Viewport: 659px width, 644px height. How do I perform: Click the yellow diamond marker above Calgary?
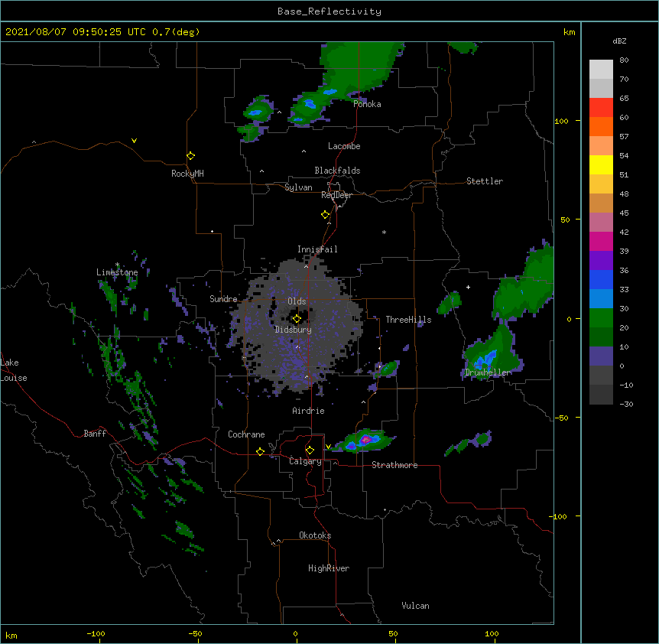coord(310,450)
